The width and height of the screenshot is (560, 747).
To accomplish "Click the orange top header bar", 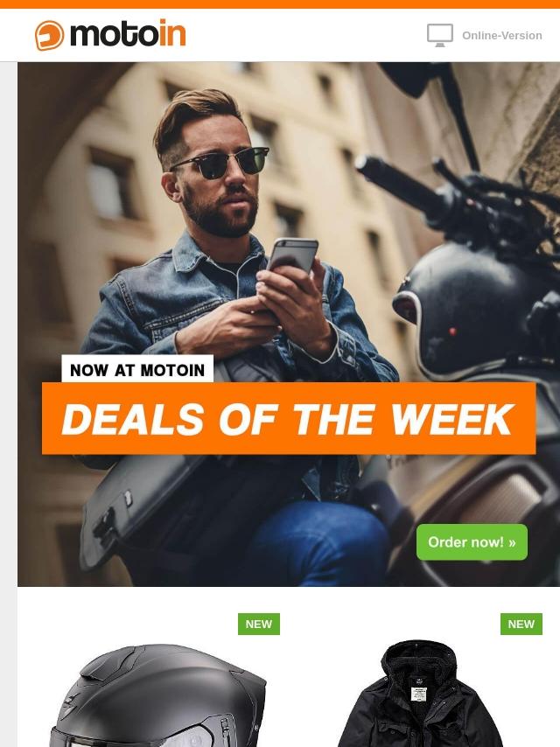I will click(x=280, y=4).
